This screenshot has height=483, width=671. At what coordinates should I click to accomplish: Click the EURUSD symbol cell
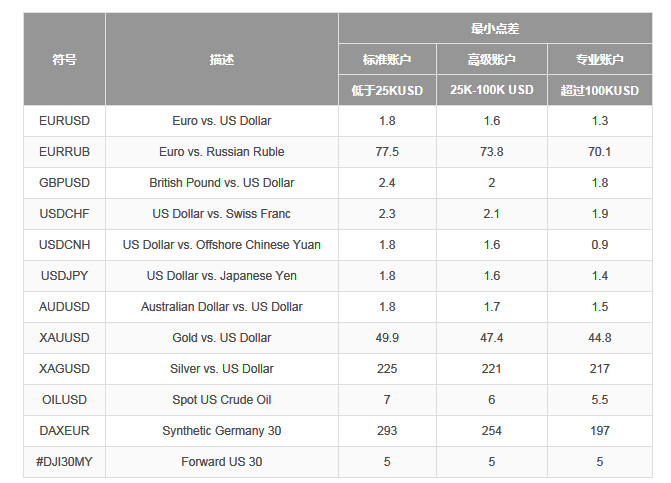64,121
